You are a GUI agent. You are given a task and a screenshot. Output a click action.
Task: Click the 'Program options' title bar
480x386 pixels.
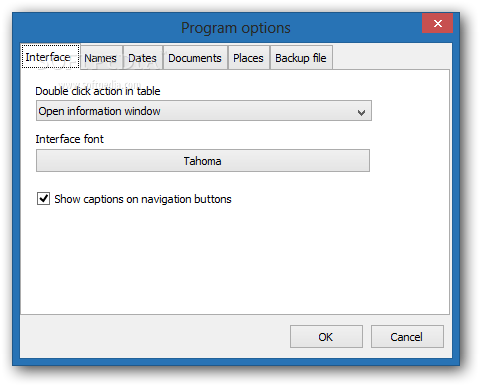pos(236,28)
